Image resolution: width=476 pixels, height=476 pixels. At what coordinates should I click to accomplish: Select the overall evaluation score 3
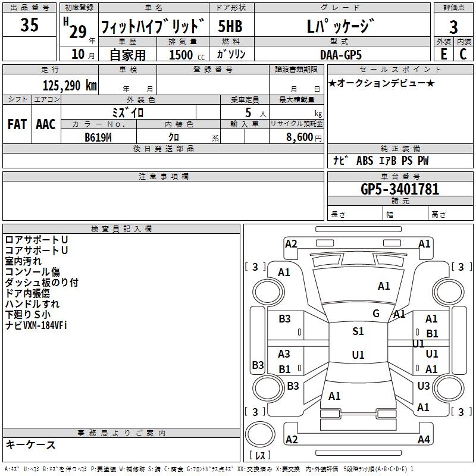pyautogui.click(x=453, y=27)
